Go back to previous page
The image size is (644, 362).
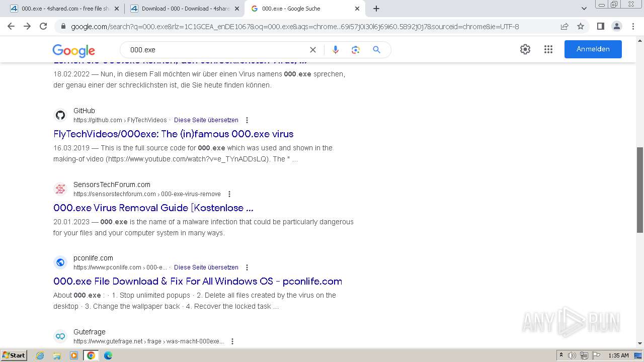tap(11, 26)
